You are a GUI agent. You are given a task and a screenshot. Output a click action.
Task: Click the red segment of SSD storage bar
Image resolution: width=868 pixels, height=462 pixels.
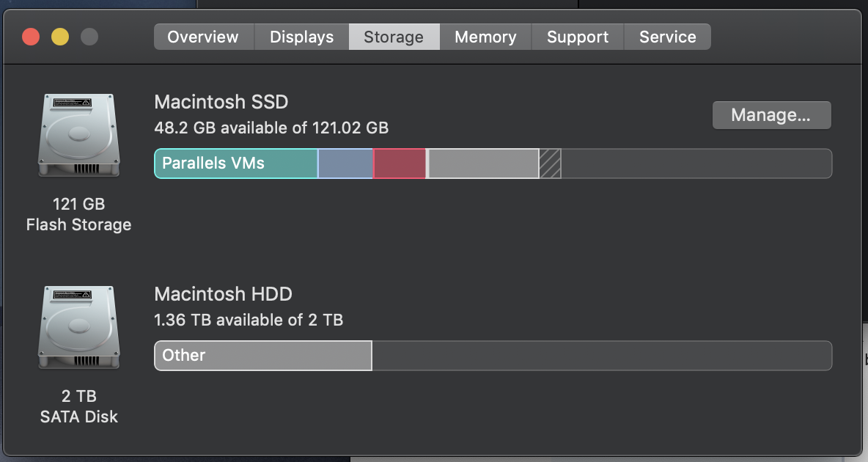pos(400,164)
